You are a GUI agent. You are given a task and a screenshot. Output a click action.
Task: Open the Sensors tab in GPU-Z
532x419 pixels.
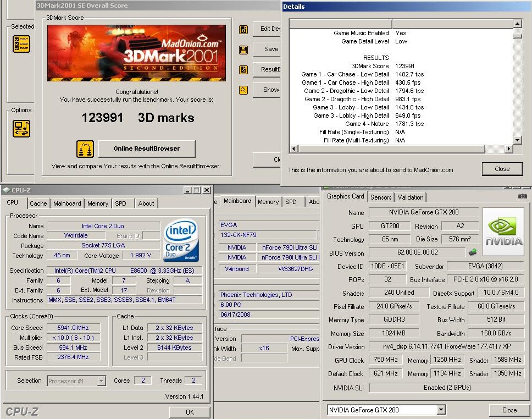(x=381, y=197)
